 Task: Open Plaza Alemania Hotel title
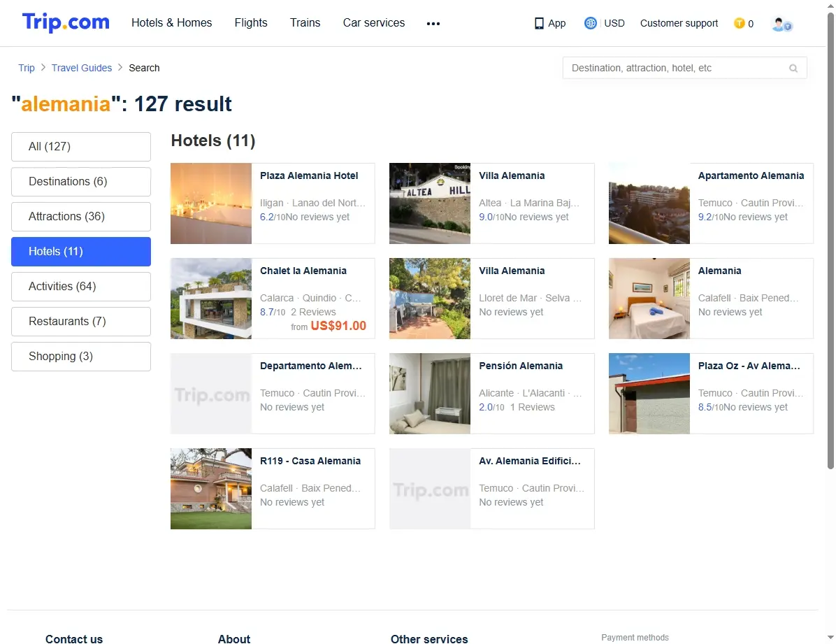(x=309, y=176)
